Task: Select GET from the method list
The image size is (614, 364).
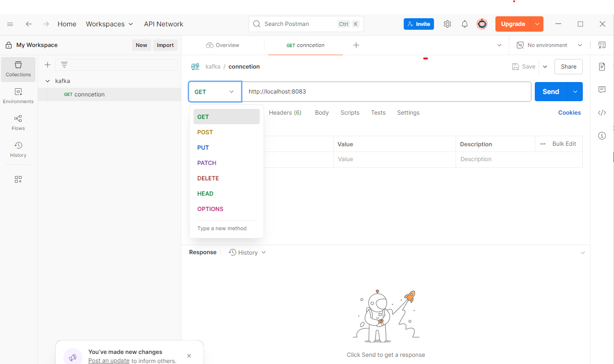Action: 227,117
